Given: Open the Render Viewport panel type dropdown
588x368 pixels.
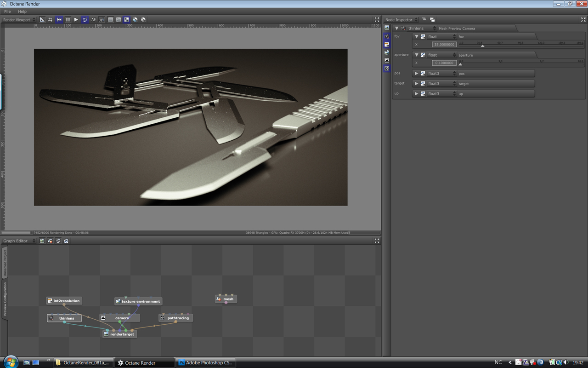Looking at the screenshot, I should pos(19,20).
